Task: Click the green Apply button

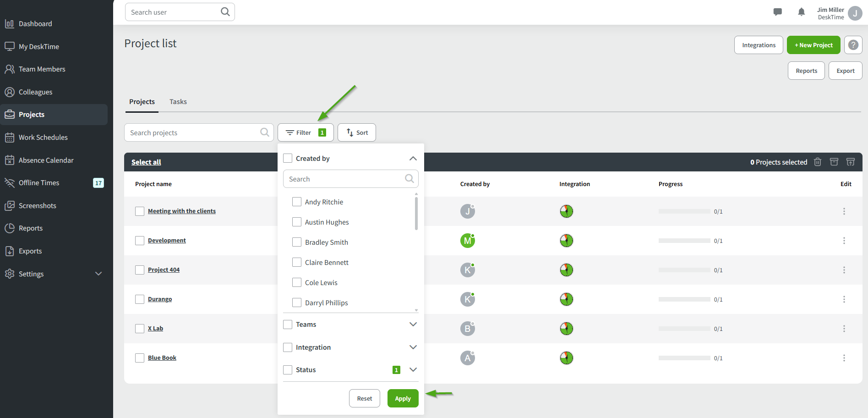Action: click(403, 398)
